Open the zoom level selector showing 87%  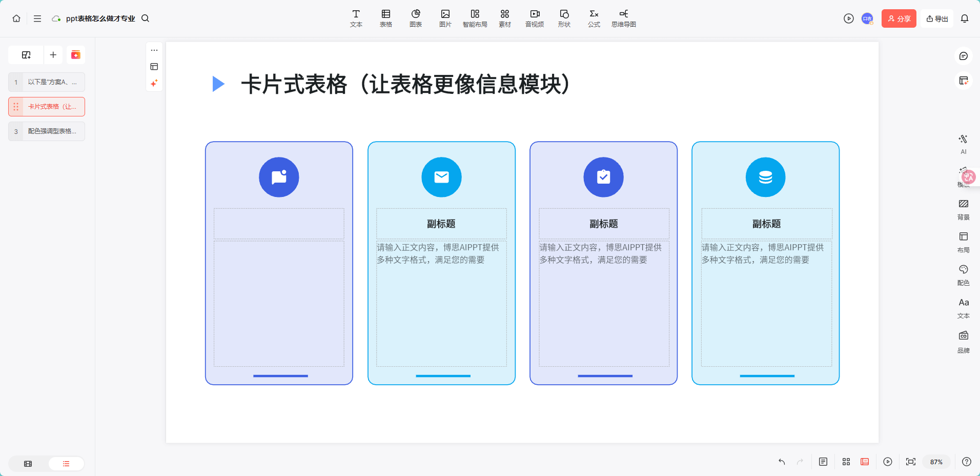pos(936,462)
